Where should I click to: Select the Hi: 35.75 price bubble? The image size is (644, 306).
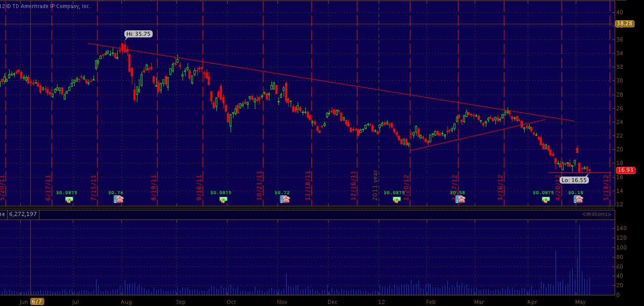139,34
